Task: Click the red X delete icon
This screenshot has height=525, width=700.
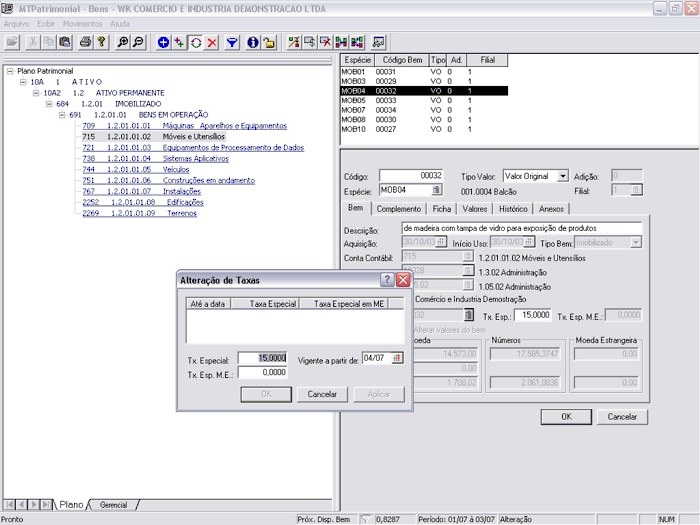Action: [211, 42]
